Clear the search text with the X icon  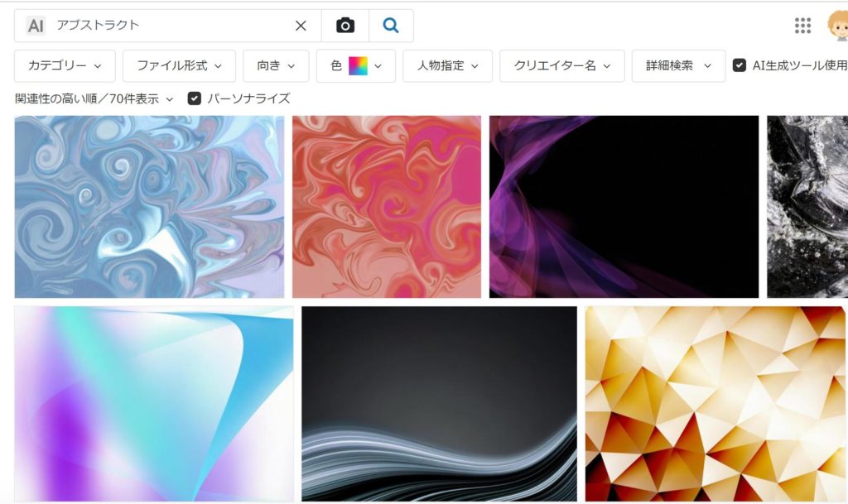coord(301,26)
